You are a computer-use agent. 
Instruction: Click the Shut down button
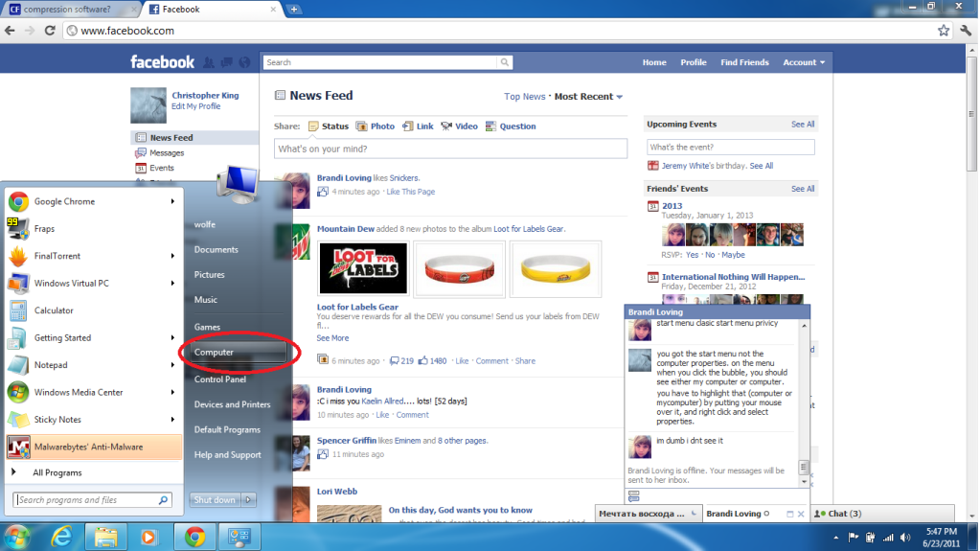(214, 499)
